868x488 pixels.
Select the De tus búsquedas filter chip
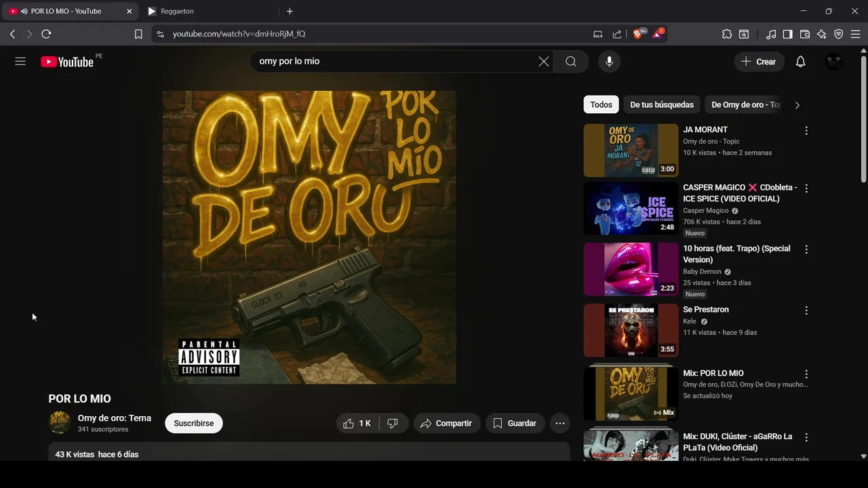[662, 105]
